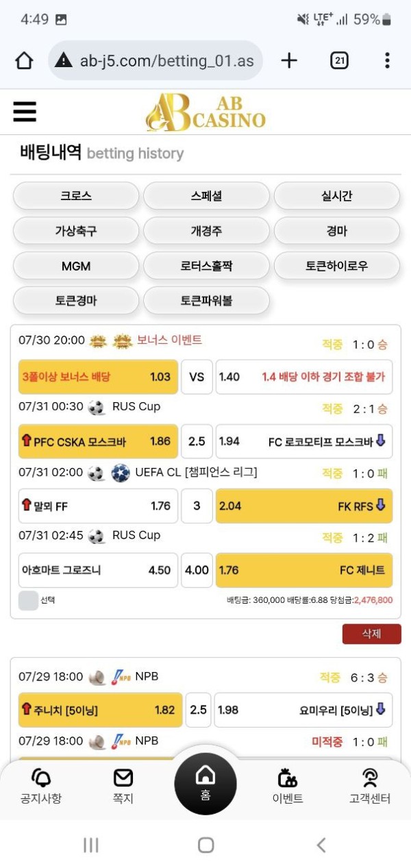Tap the center 홈 button

(x=206, y=783)
